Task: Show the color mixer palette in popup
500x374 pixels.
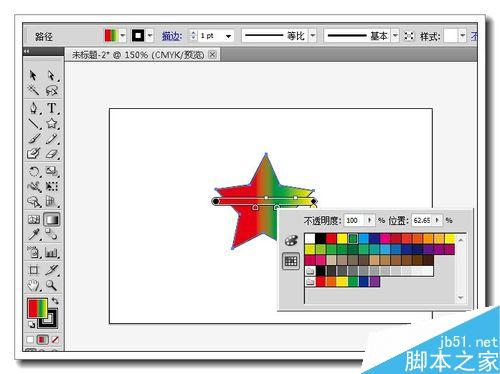Action: 291,240
